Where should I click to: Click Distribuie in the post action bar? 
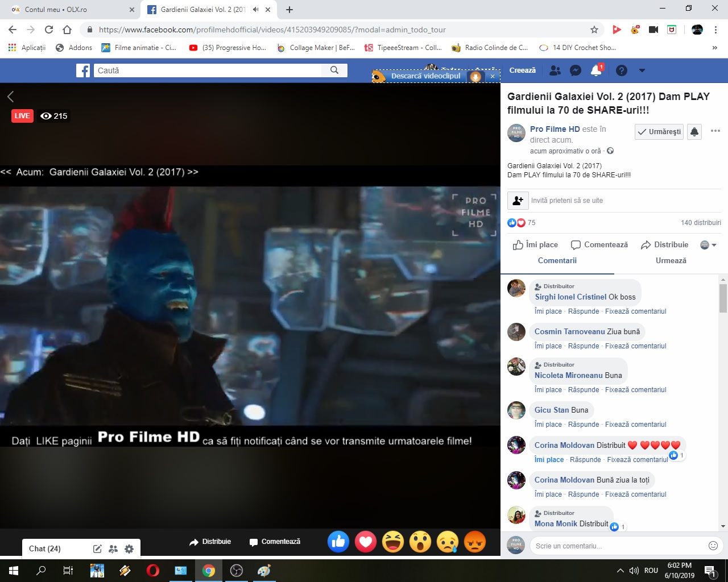pos(664,245)
